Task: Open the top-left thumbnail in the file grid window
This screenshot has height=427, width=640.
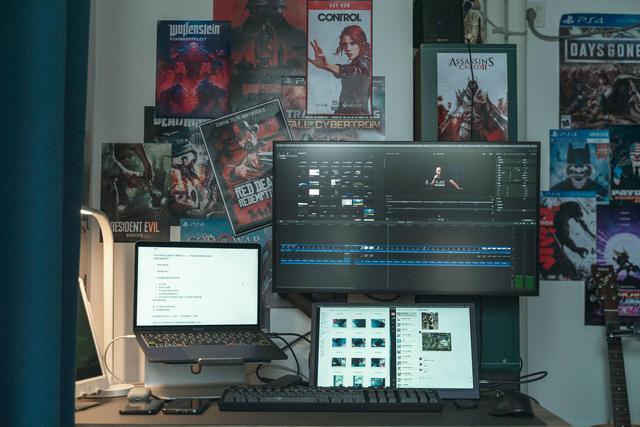Action: pyautogui.click(x=339, y=323)
